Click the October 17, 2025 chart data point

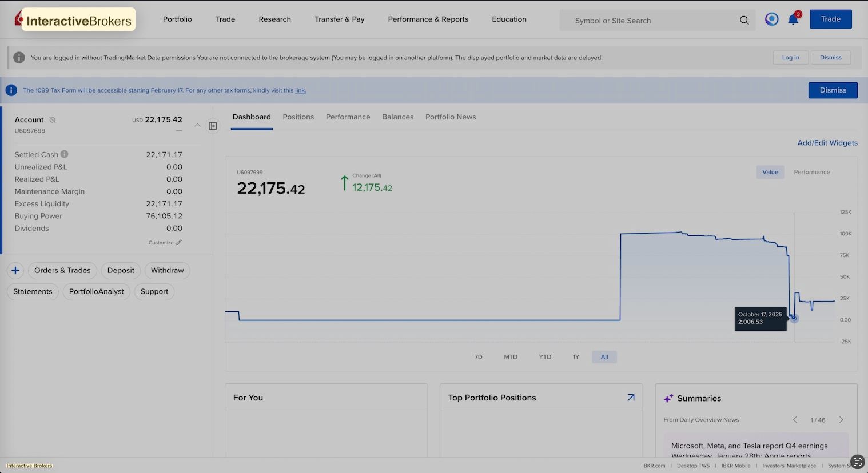794,318
